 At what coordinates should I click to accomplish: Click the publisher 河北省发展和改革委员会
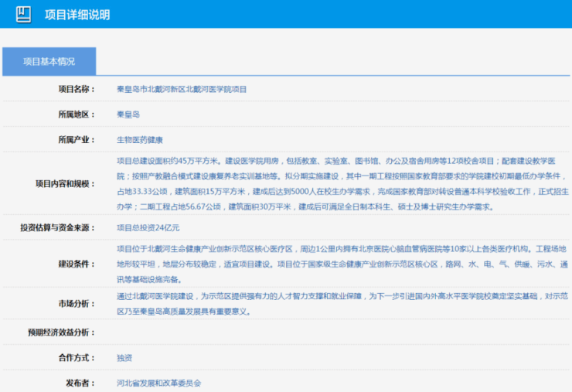[158, 383]
